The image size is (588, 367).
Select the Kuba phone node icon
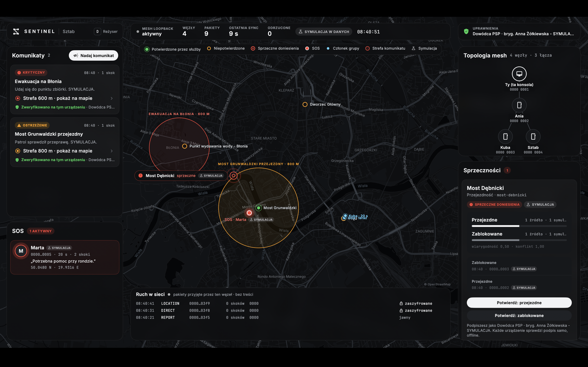pos(505,136)
